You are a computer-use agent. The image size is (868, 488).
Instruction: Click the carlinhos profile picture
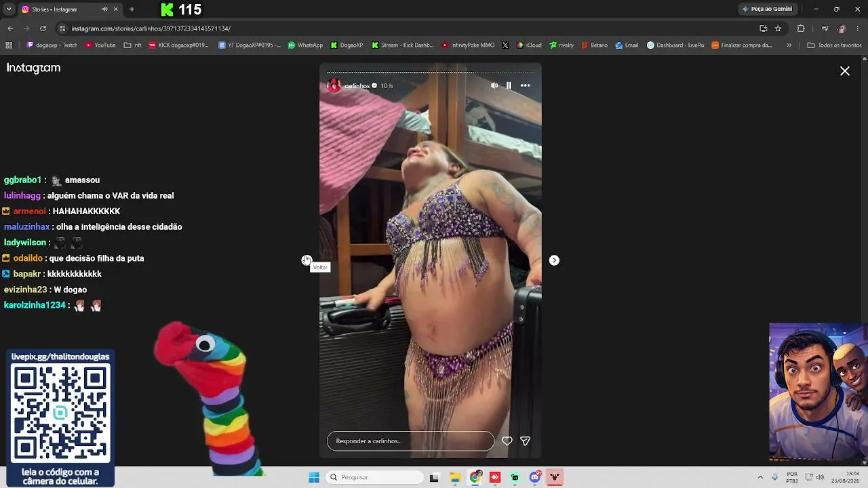pyautogui.click(x=334, y=86)
